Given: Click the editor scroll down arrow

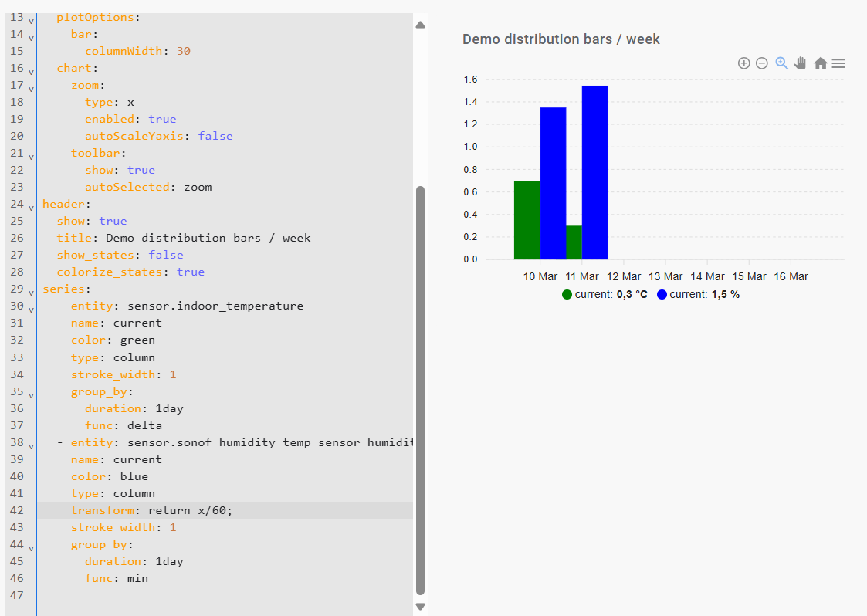Looking at the screenshot, I should (421, 607).
